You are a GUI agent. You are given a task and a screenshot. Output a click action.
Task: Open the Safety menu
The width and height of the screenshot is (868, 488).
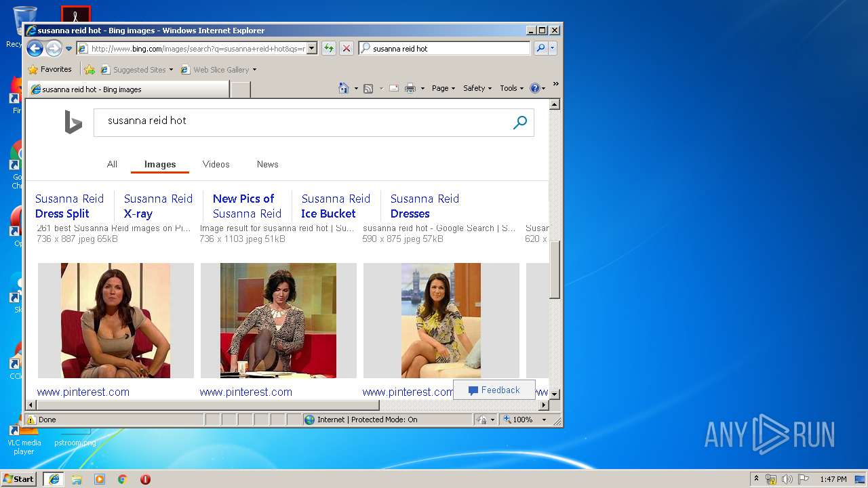(477, 88)
